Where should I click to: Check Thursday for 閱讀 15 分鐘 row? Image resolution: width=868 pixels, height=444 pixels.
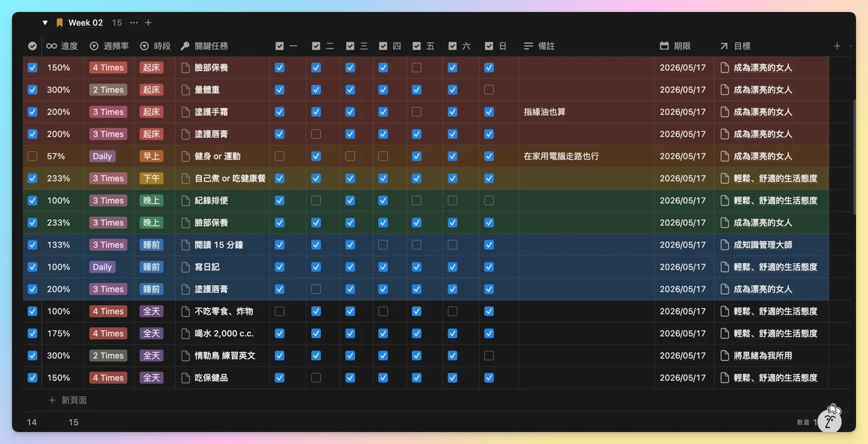coord(383,245)
